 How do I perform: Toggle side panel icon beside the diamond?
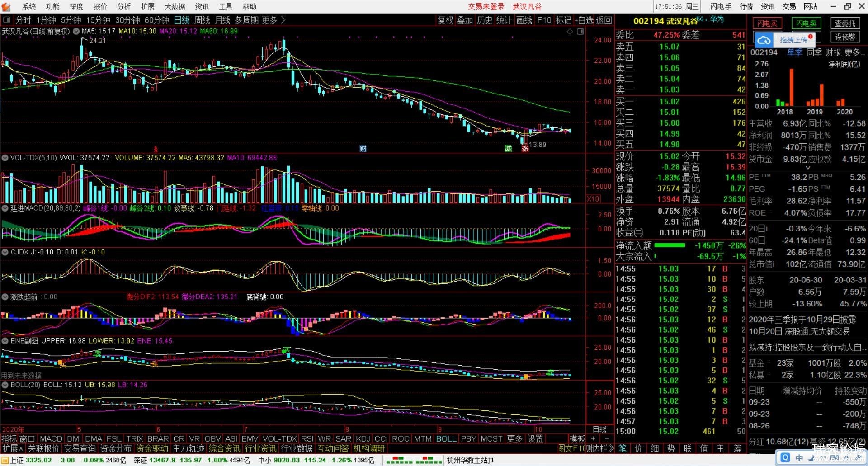tap(580, 32)
